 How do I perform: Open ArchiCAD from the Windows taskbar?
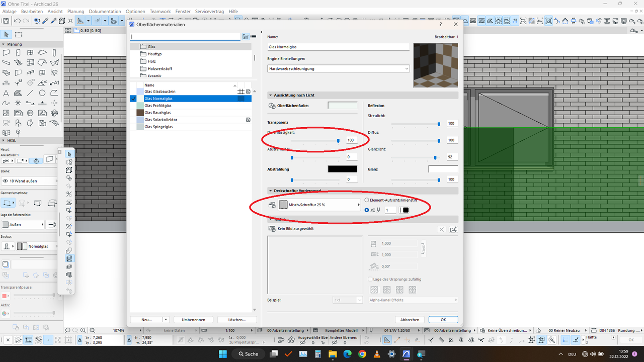click(406, 354)
